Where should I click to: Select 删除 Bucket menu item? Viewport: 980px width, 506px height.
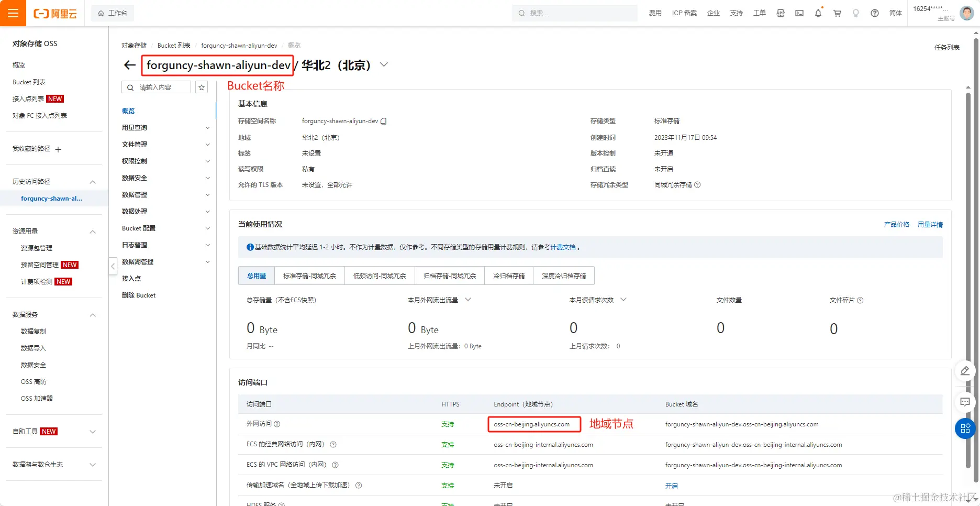(139, 295)
